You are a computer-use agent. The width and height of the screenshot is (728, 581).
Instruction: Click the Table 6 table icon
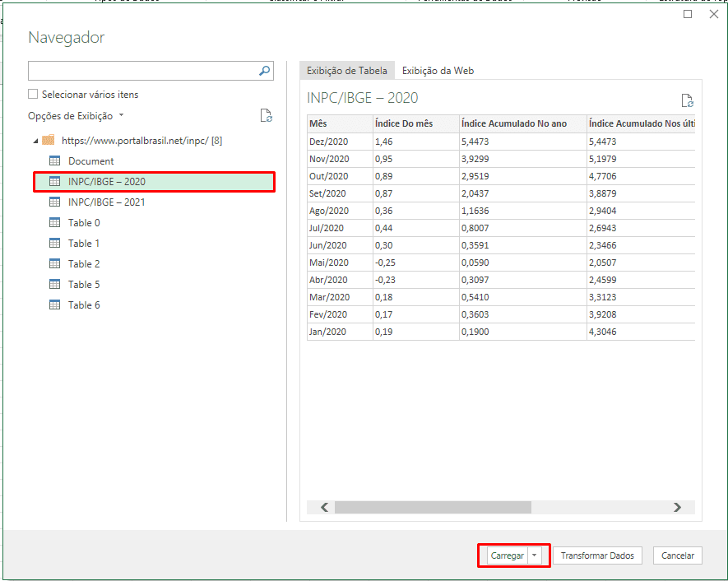[55, 304]
